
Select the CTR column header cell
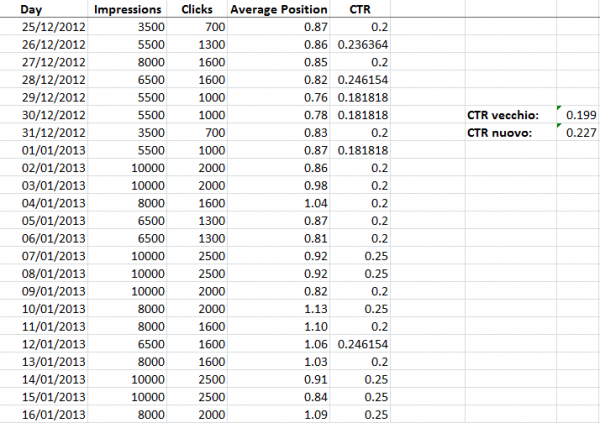[x=360, y=9]
